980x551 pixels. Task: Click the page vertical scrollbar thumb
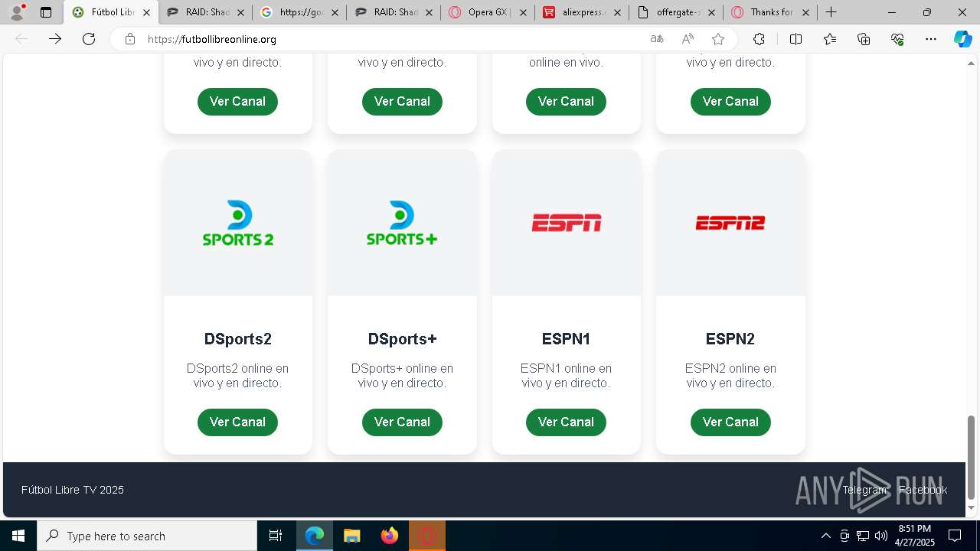pyautogui.click(x=972, y=457)
